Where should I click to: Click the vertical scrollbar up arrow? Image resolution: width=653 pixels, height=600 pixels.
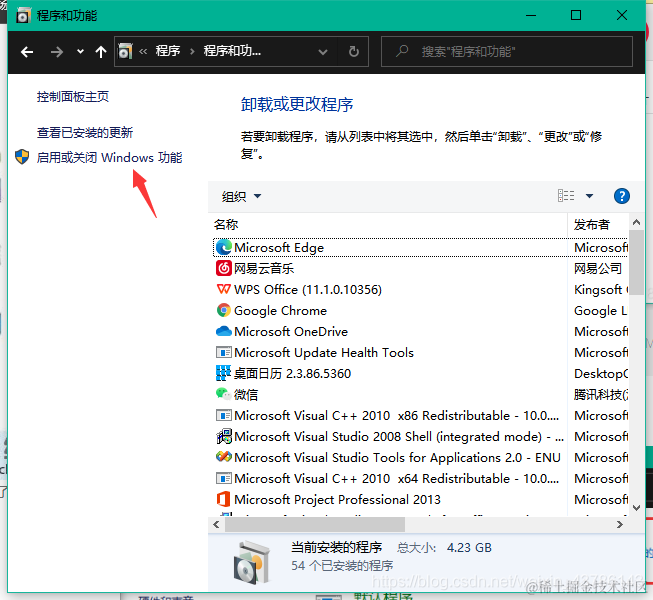636,222
